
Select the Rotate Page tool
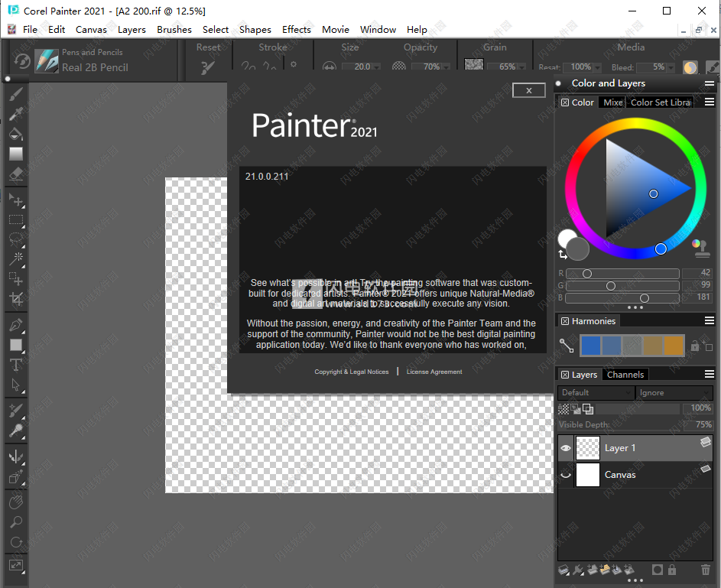[15, 542]
